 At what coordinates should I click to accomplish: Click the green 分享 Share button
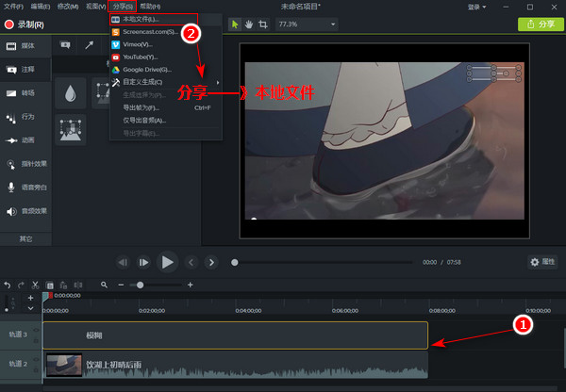click(541, 24)
